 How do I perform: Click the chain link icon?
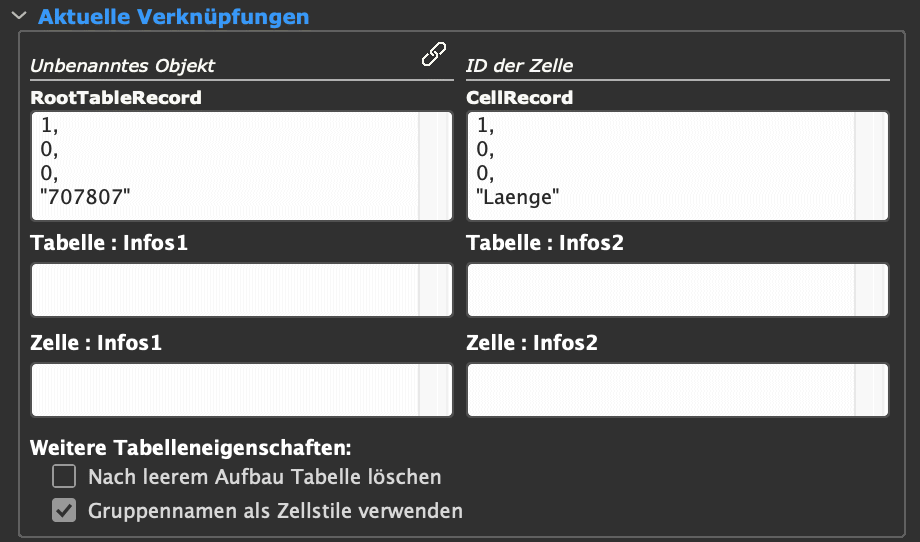[x=434, y=54]
